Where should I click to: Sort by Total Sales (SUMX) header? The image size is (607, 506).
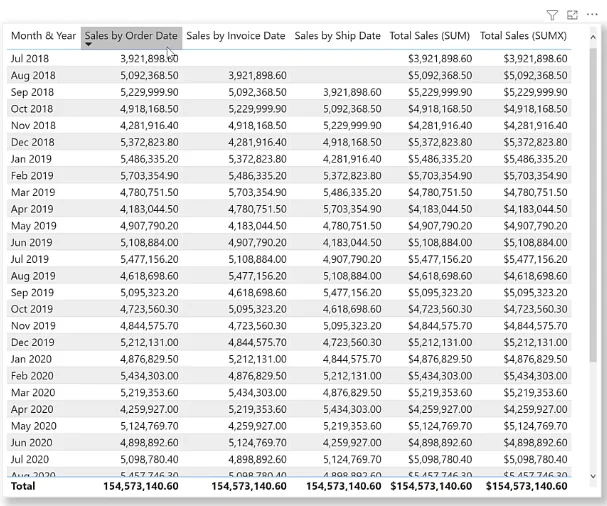(523, 36)
